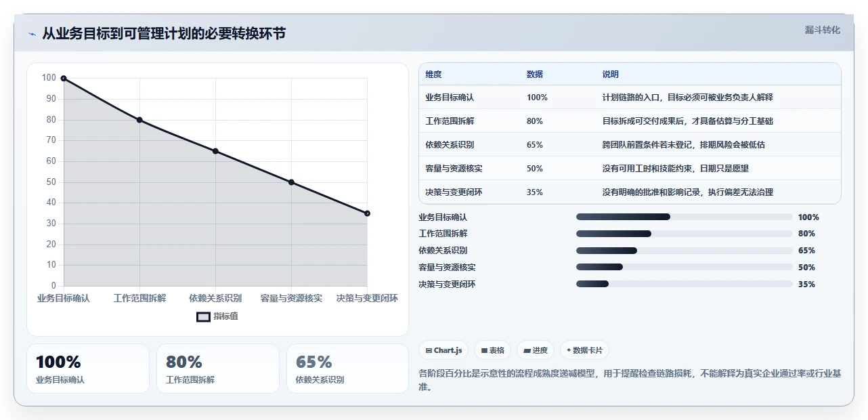The image size is (868, 420).
Task: Open the 80% 工作范围拆解 data card
Action: [218, 369]
